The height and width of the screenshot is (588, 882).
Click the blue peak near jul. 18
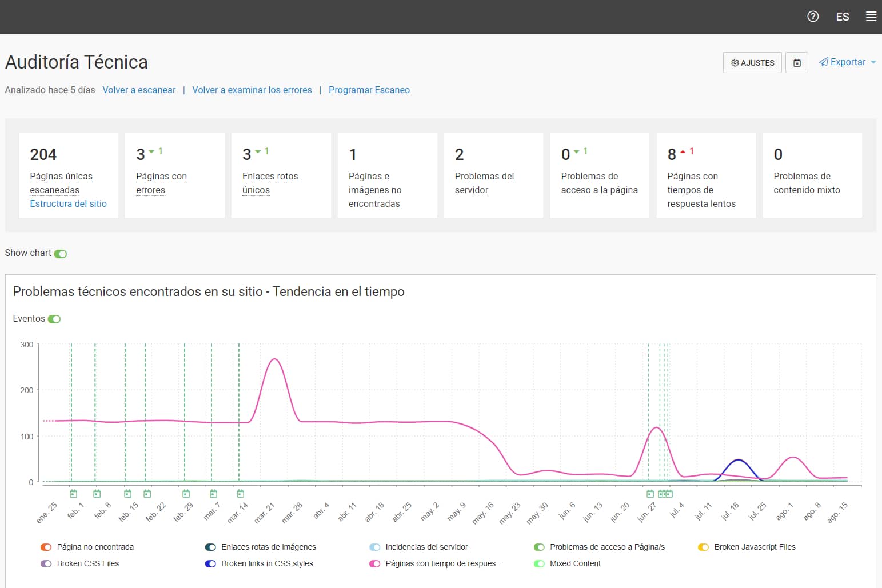(739, 460)
